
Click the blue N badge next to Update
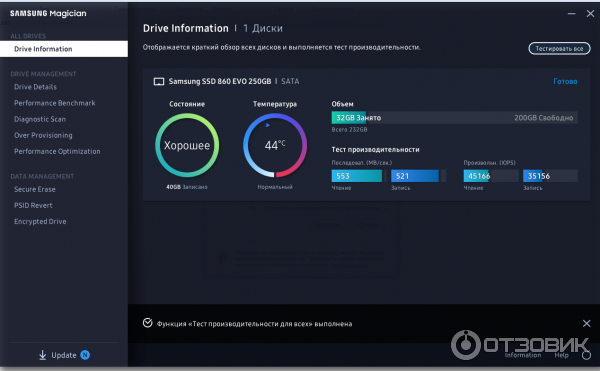pyautogui.click(x=85, y=355)
